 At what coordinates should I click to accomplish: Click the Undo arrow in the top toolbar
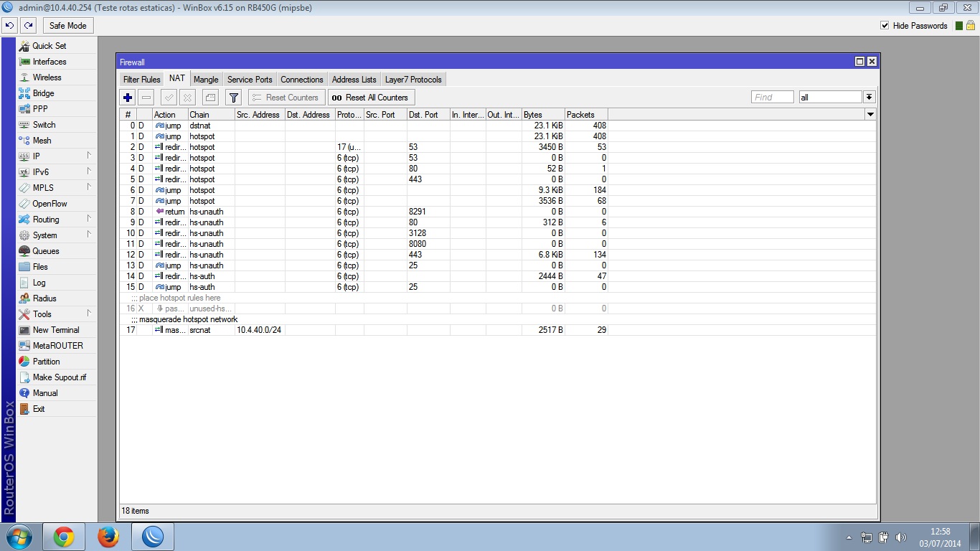point(10,26)
